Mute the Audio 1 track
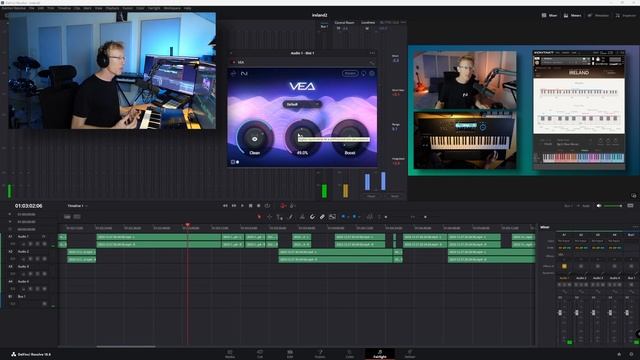 44,244
